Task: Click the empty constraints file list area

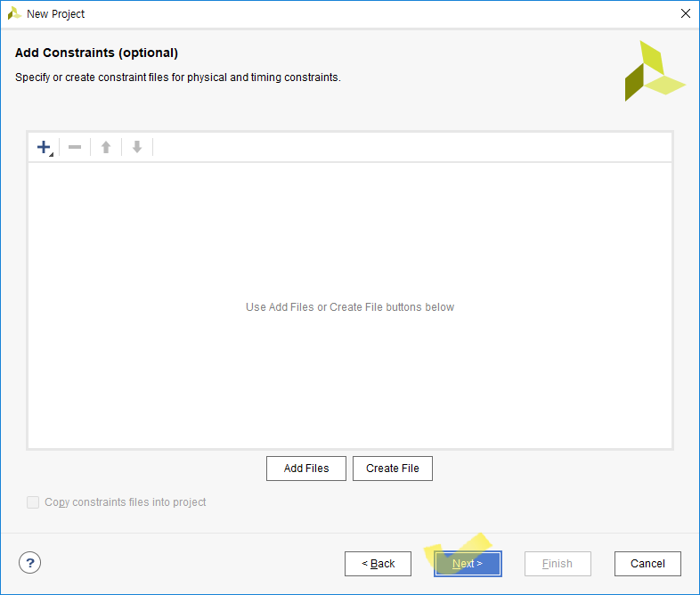Action: coord(350,306)
